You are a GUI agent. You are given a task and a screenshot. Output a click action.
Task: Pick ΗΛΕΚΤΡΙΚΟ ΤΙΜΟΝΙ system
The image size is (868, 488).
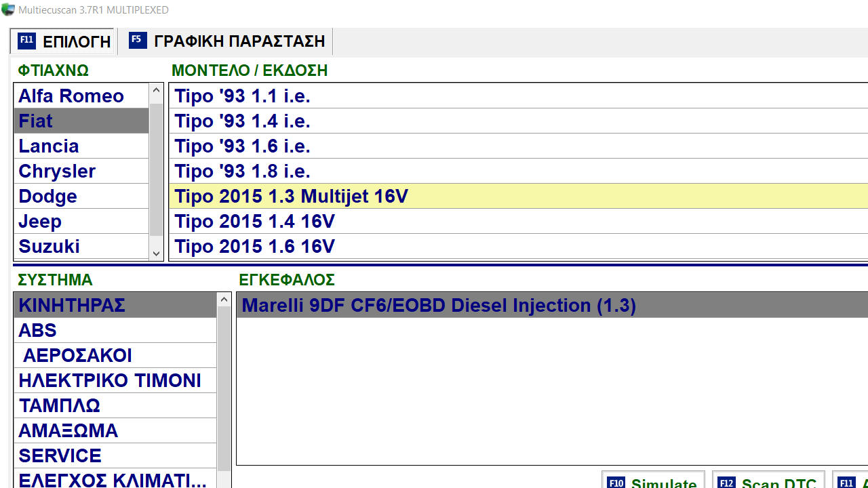pos(115,380)
